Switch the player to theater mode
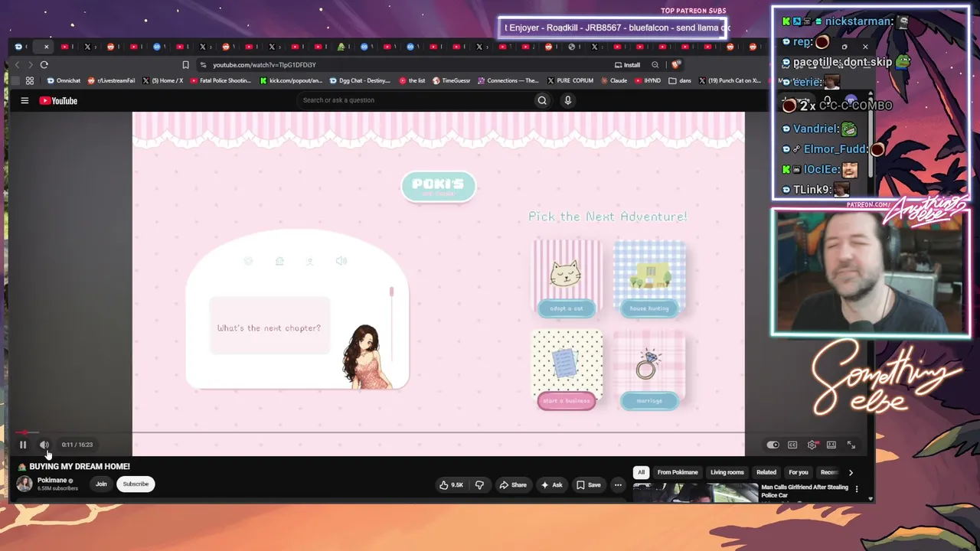This screenshot has height=551, width=980. [x=831, y=445]
